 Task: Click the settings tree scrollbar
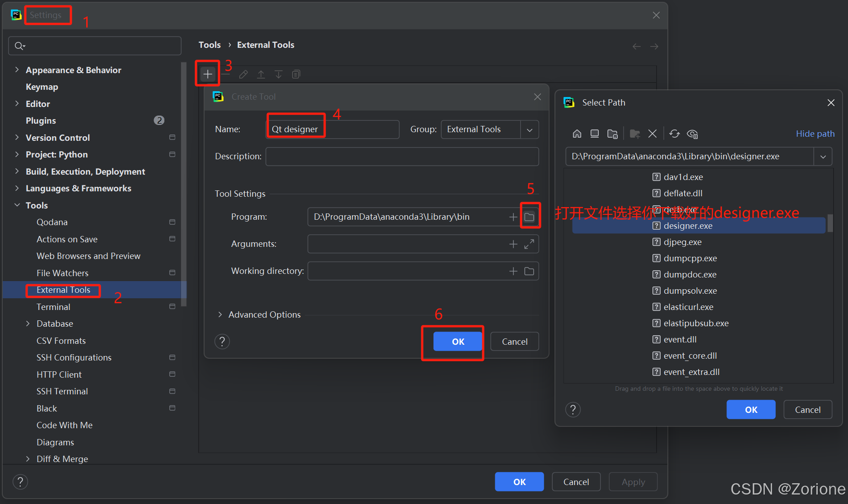click(x=184, y=185)
